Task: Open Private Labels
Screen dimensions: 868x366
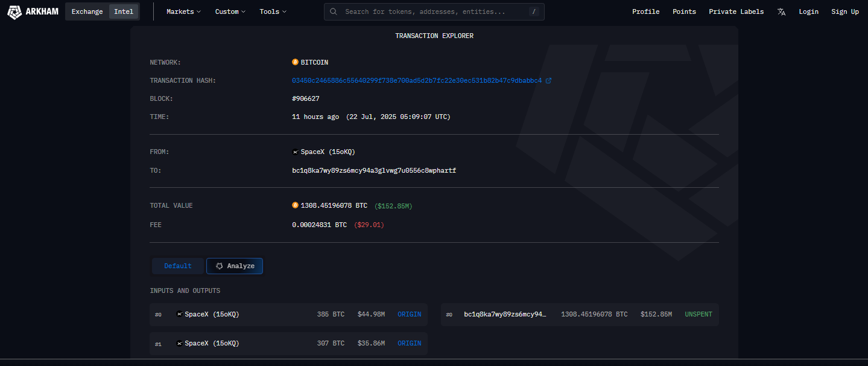Action: click(x=736, y=11)
